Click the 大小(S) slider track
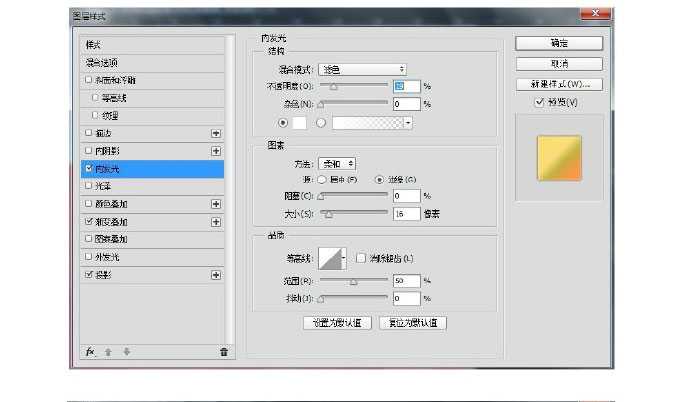This screenshot has width=690, height=402. coord(353,212)
